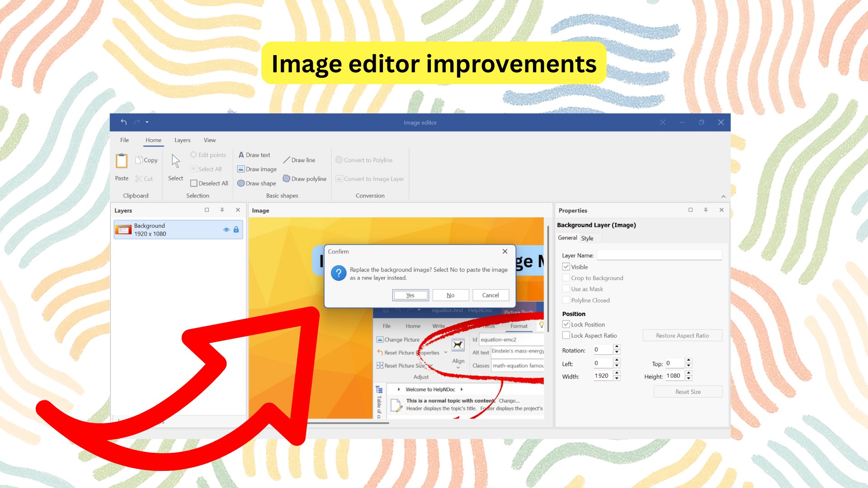Open quick access toolbar dropdown arrow
Viewport: 868px width, 488px height.
pos(147,122)
